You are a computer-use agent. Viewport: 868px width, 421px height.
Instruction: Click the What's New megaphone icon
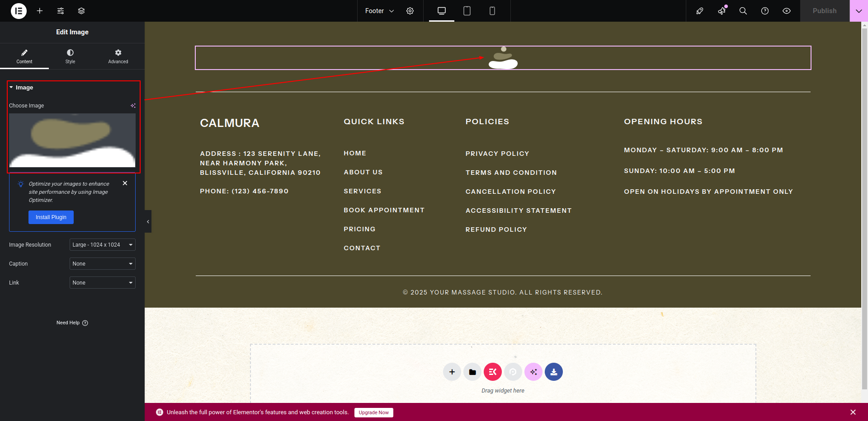[x=722, y=11]
